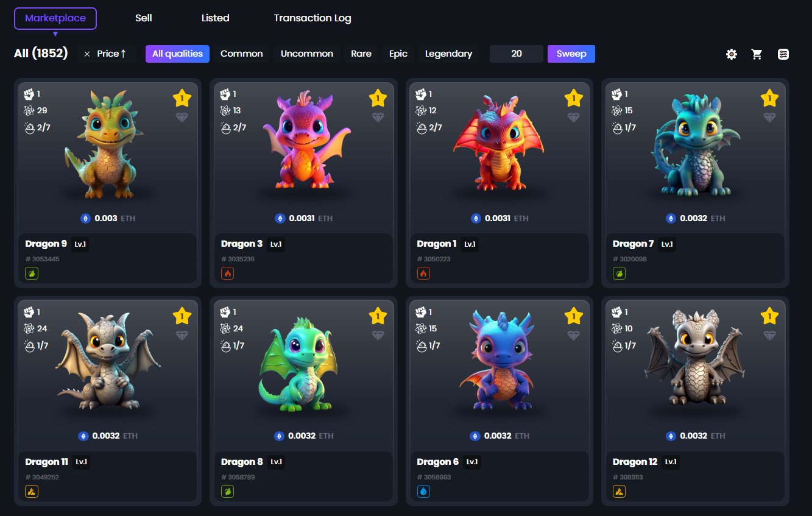
Task: Open the shopping cart icon
Action: tap(757, 54)
